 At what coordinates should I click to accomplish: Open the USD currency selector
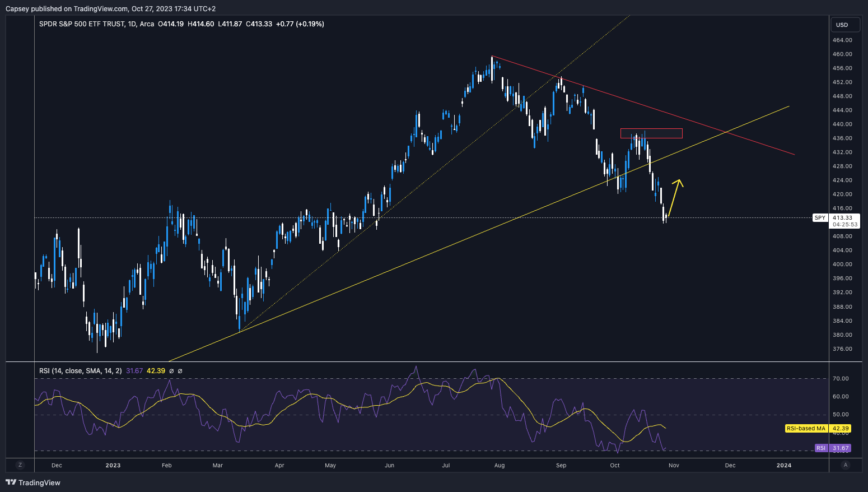pos(842,25)
